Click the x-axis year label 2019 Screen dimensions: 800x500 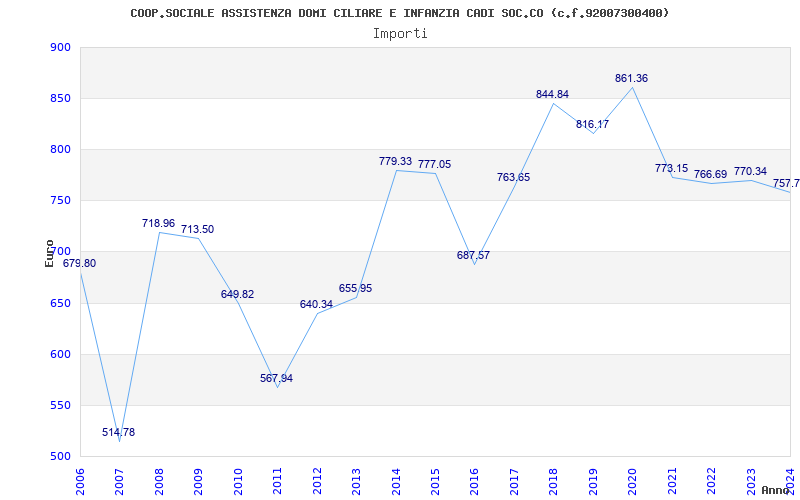pyautogui.click(x=593, y=481)
